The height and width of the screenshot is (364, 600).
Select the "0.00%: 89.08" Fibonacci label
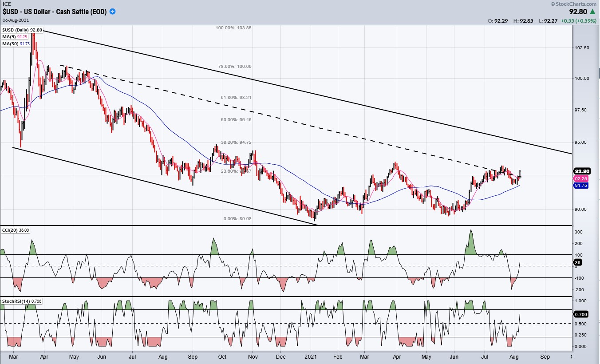237,218
